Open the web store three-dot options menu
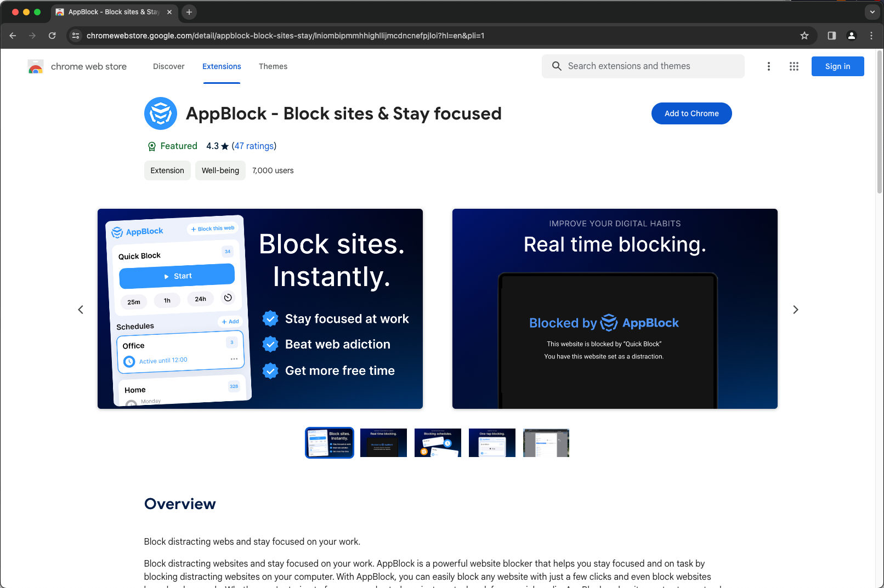The width and height of the screenshot is (884, 588). 769,66
